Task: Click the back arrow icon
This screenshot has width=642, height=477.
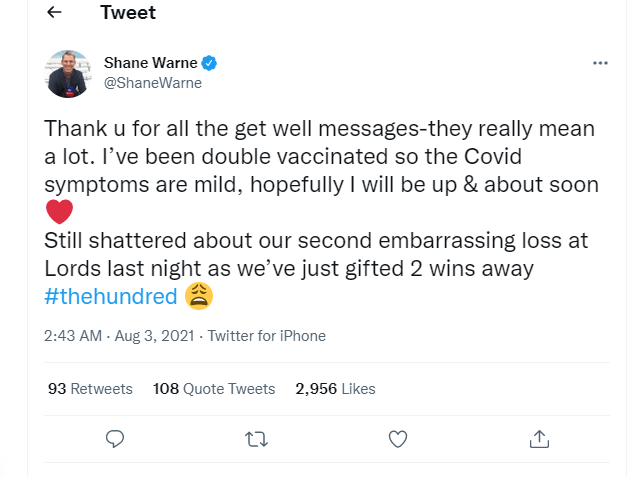Action: pyautogui.click(x=54, y=13)
